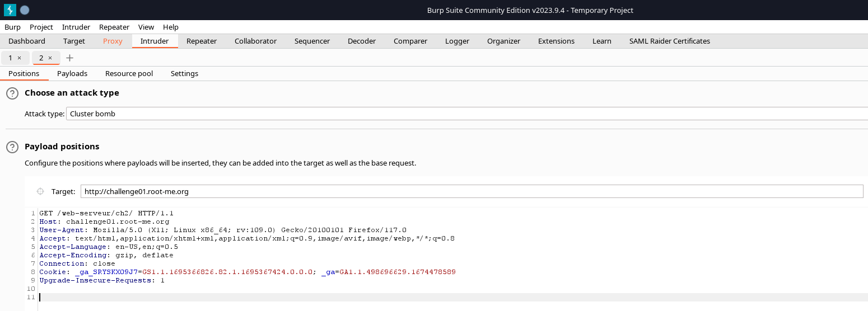The height and width of the screenshot is (311, 868).
Task: Click the _ga cookie value GA1.1.498696629
Action: (398, 272)
